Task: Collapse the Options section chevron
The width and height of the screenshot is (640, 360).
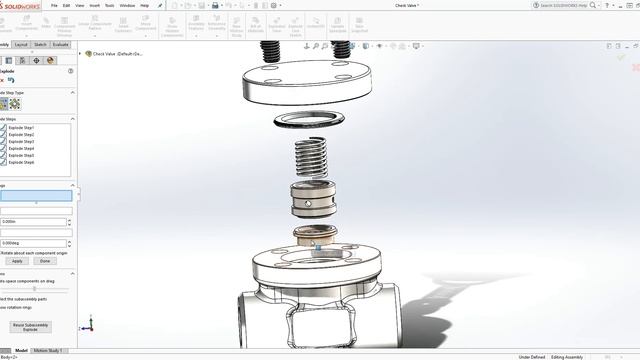Action: [73, 273]
